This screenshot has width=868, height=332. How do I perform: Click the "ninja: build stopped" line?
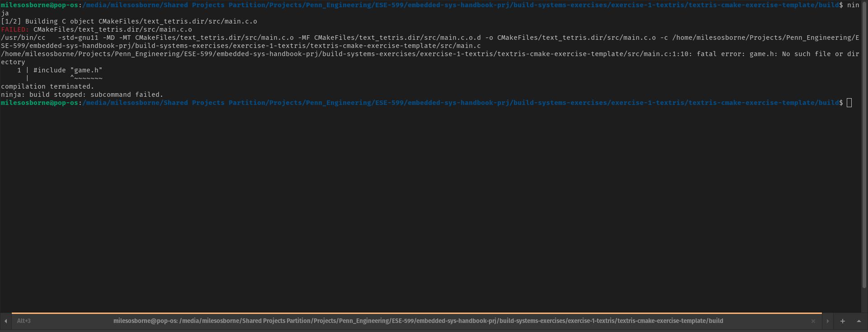point(82,95)
